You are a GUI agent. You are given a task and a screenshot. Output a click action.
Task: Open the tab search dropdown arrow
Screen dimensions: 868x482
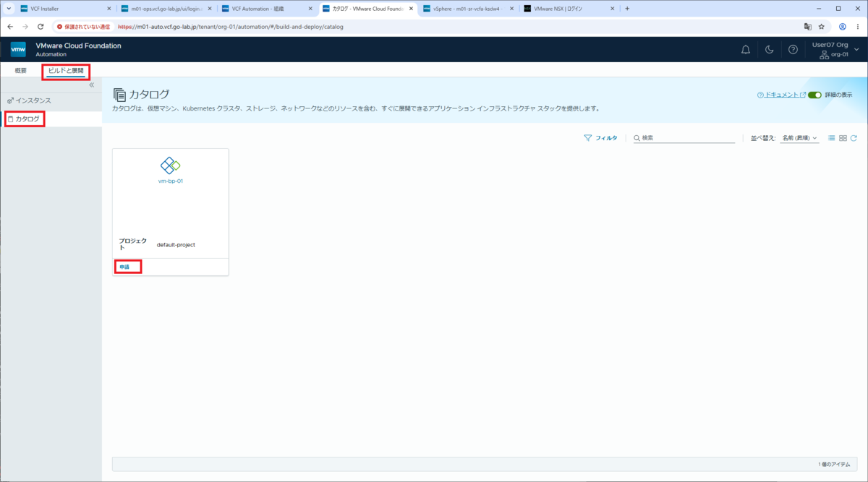7,9
